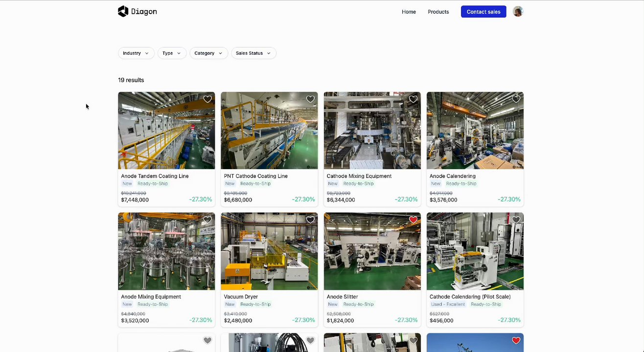Favorite the Anode Tandem Coating Line
Image resolution: width=644 pixels, height=352 pixels.
pyautogui.click(x=207, y=99)
